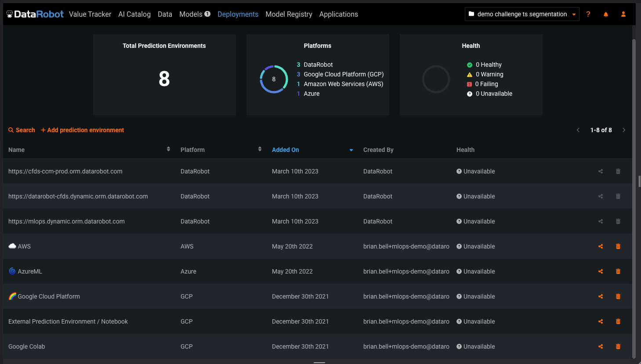641x364 pixels.
Task: Click the red Failing status legend
Action: [482, 84]
